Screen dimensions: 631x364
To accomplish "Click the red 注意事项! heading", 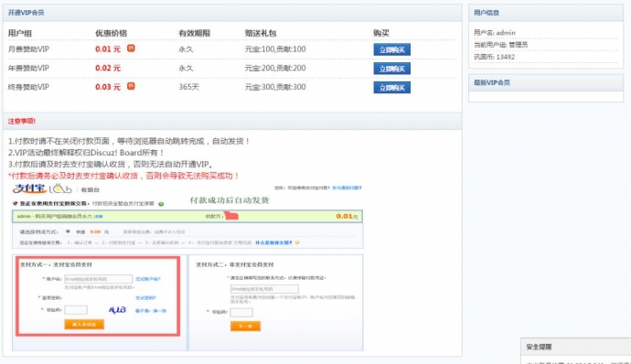I will pos(22,122).
